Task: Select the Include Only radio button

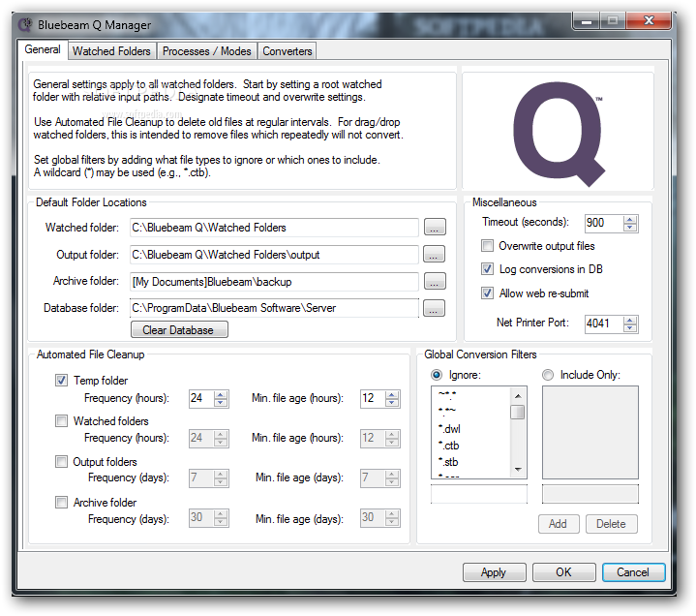Action: coord(548,375)
